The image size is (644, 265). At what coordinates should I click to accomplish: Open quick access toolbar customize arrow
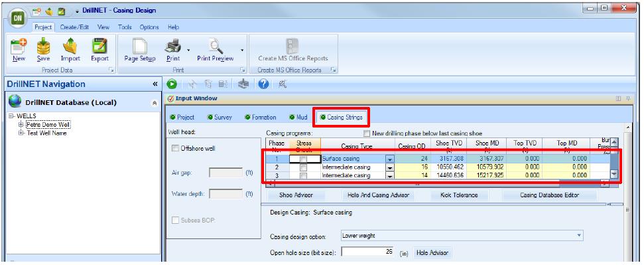coord(77,11)
